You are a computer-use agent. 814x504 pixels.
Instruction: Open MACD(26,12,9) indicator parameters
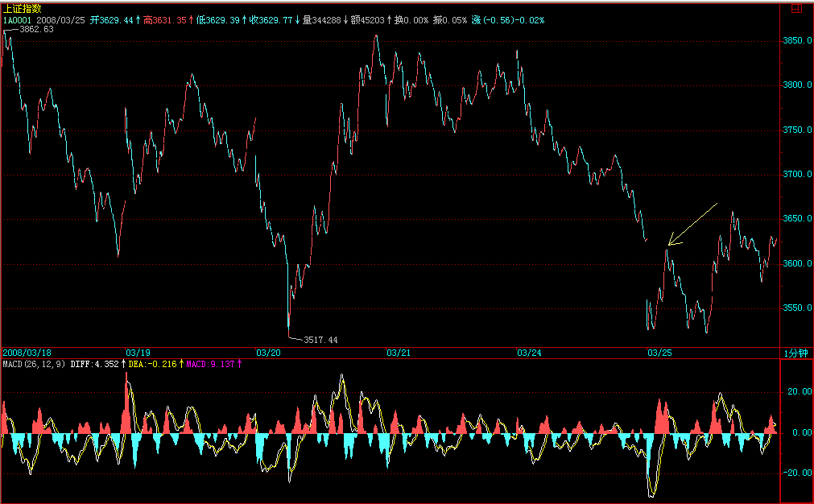[x=32, y=365]
